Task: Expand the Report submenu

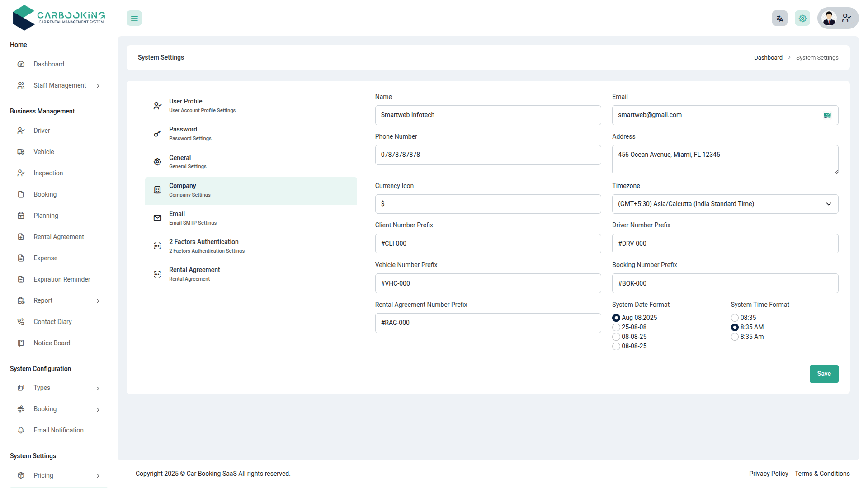Action: 98,301
